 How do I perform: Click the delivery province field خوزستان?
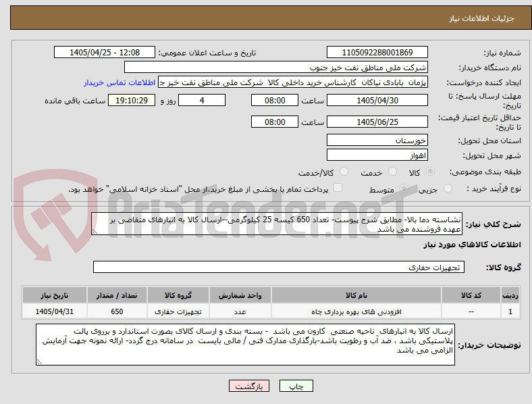click(x=377, y=140)
